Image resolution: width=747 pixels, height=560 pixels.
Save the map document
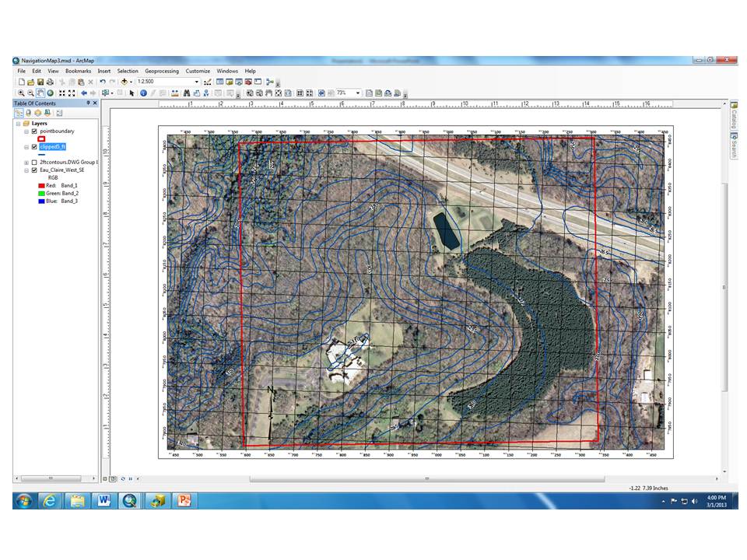click(x=40, y=80)
